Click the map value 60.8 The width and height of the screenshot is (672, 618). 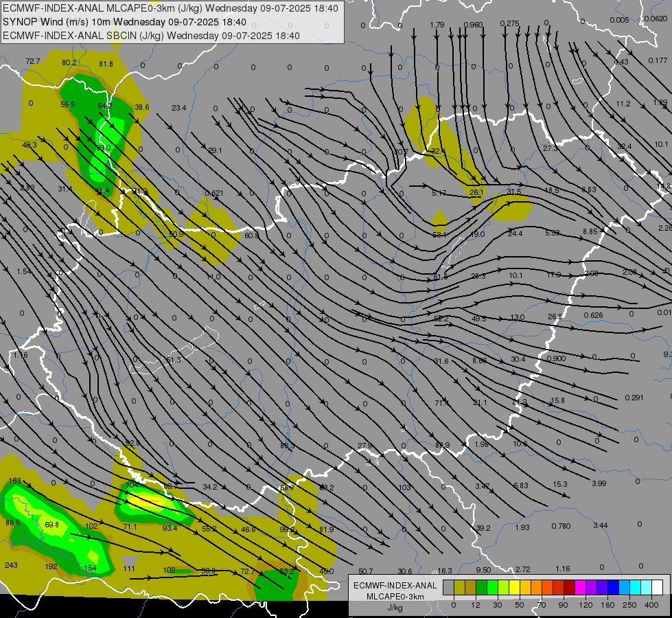coord(252,236)
